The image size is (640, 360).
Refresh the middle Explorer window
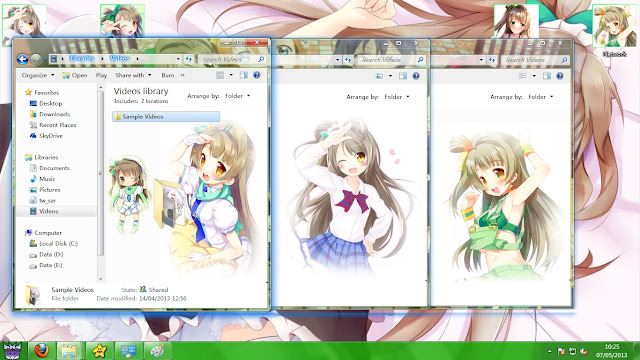click(348, 60)
